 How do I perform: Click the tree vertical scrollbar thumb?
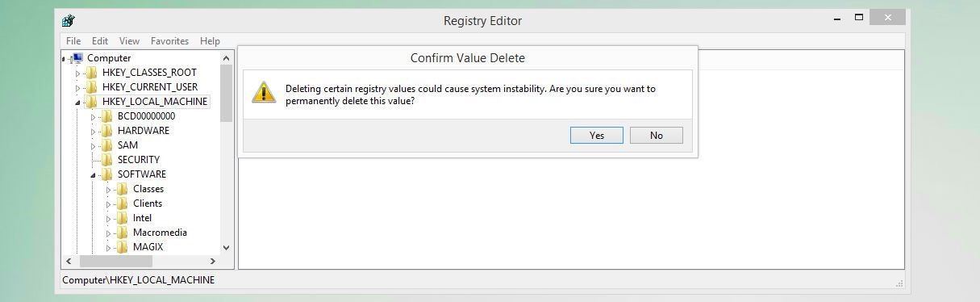pyautogui.click(x=226, y=93)
